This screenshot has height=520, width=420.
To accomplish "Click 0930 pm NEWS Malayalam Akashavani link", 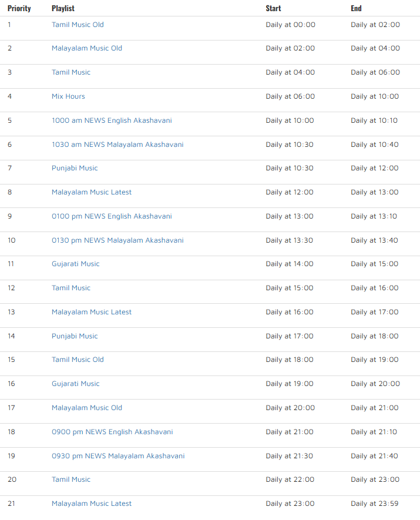I will click(118, 456).
